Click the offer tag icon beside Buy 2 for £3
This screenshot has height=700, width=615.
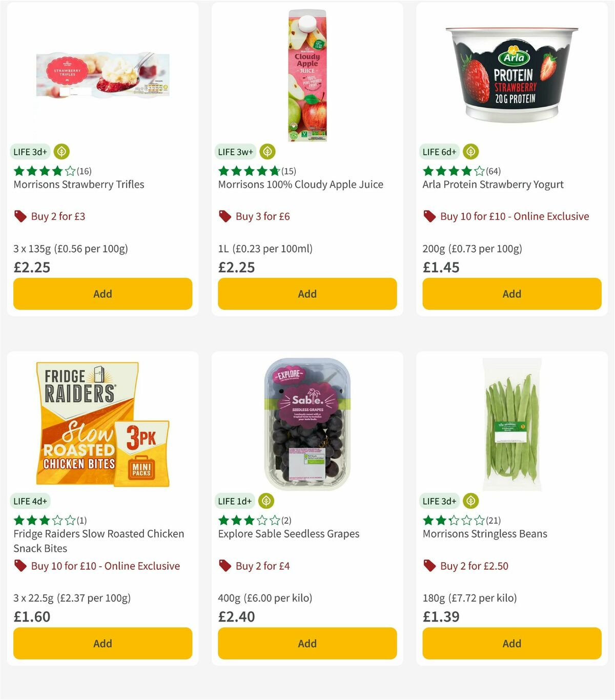pos(20,216)
